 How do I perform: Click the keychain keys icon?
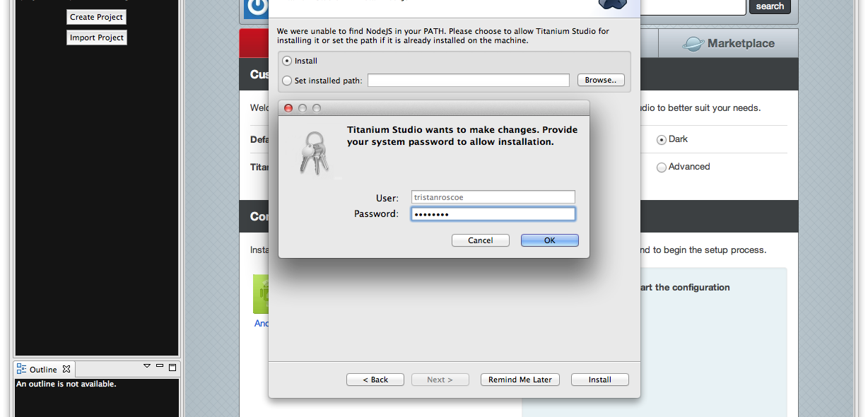313,152
